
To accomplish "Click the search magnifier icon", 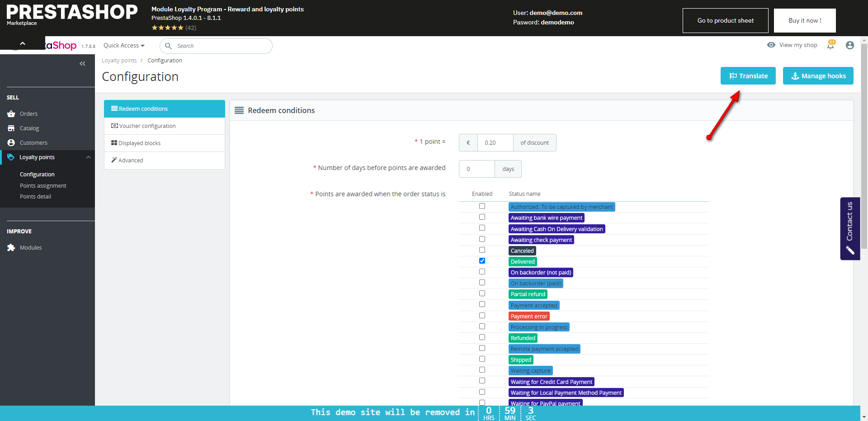I will 168,46.
